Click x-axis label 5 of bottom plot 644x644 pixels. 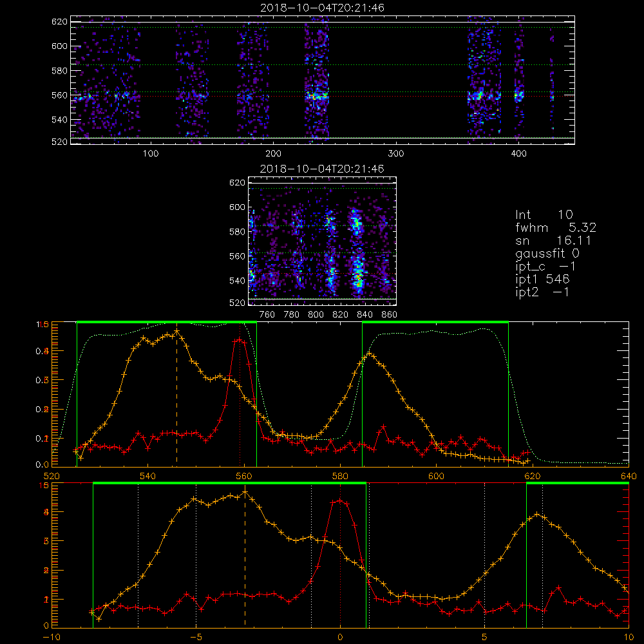pyautogui.click(x=485, y=638)
